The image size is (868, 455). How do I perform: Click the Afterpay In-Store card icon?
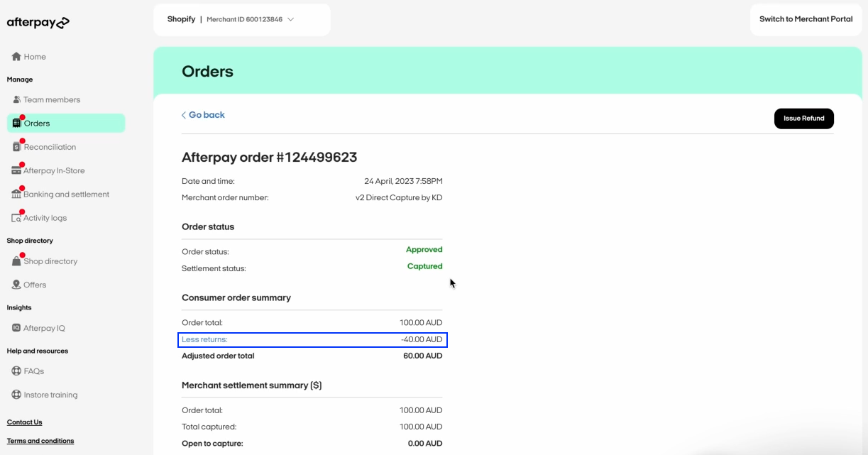point(16,171)
